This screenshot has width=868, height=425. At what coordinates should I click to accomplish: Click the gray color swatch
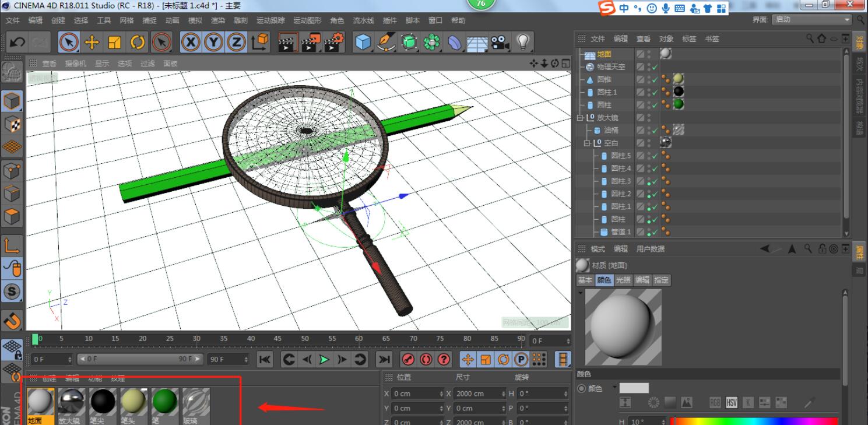[x=634, y=388]
